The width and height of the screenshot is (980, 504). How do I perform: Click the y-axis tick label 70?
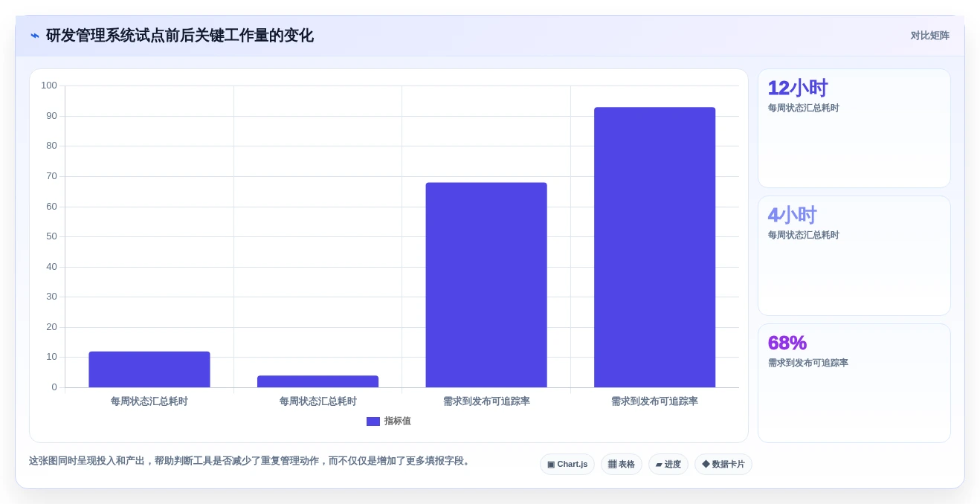click(x=51, y=176)
